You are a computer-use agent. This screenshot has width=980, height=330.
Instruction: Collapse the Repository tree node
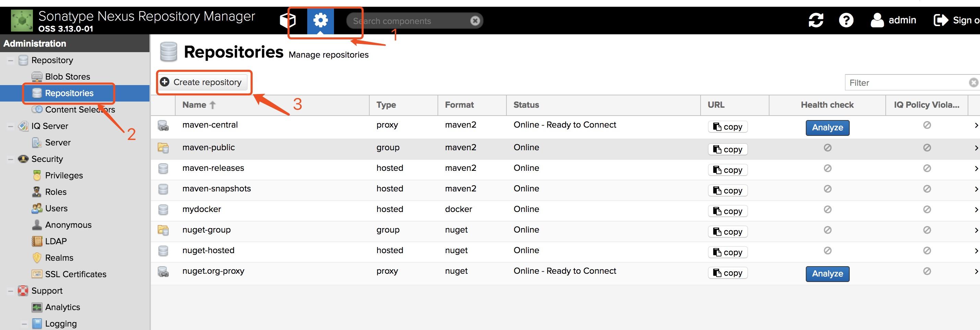click(11, 60)
